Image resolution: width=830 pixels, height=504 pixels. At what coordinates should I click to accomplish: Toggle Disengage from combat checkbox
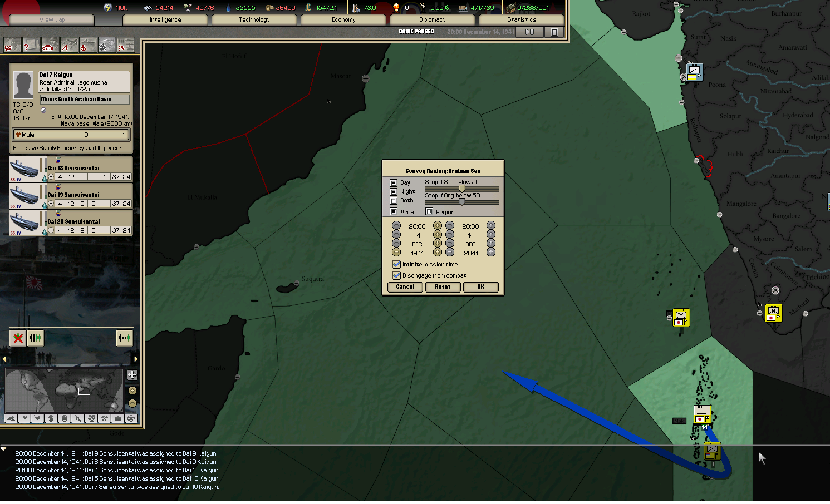(x=396, y=275)
